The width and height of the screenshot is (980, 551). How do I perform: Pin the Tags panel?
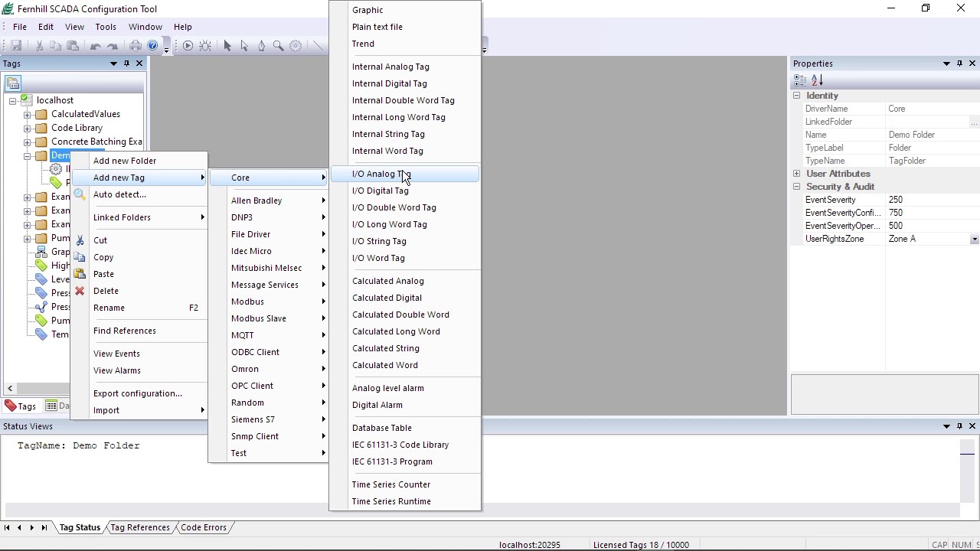pos(126,64)
